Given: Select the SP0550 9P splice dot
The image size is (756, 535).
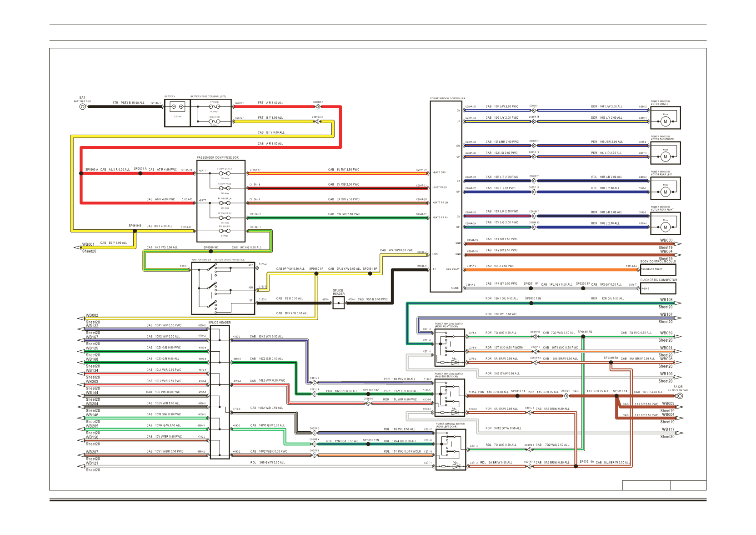Looking at the screenshot, I should [316, 273].
